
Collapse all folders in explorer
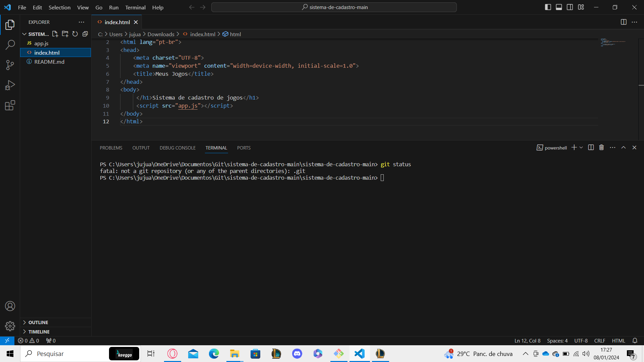(85, 34)
